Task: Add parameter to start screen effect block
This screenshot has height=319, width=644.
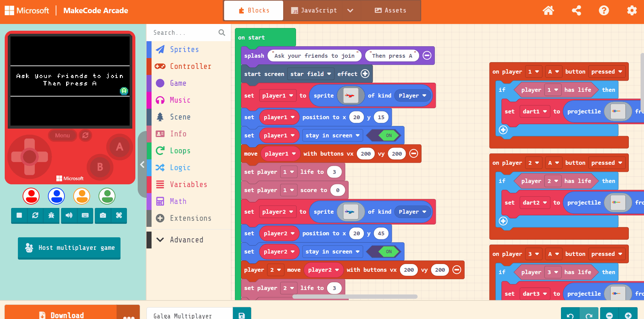Action: [x=365, y=74]
